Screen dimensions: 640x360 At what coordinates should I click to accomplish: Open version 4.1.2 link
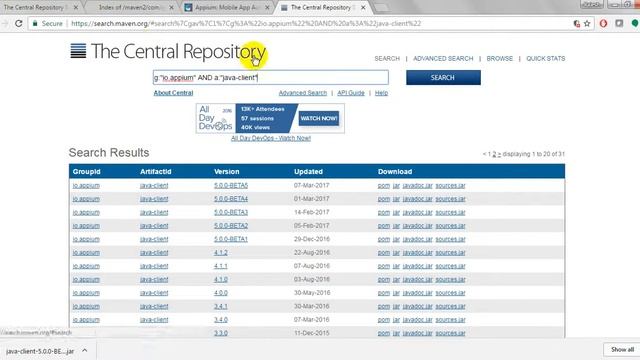(220, 253)
